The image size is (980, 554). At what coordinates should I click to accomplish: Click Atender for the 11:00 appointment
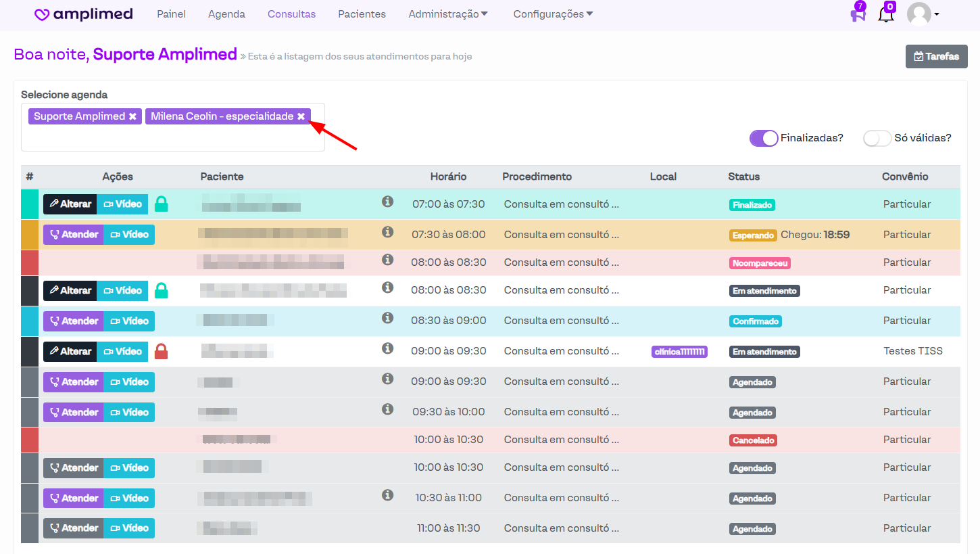point(74,528)
